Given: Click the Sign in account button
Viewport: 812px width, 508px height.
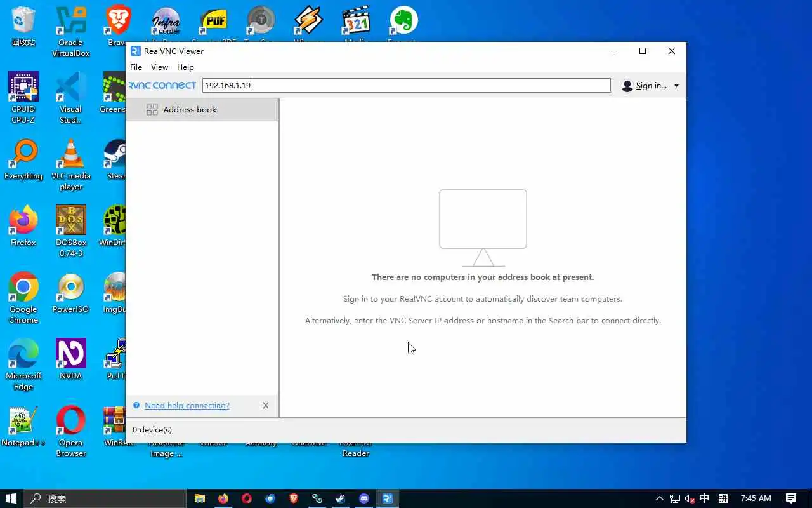Looking at the screenshot, I should (645, 86).
